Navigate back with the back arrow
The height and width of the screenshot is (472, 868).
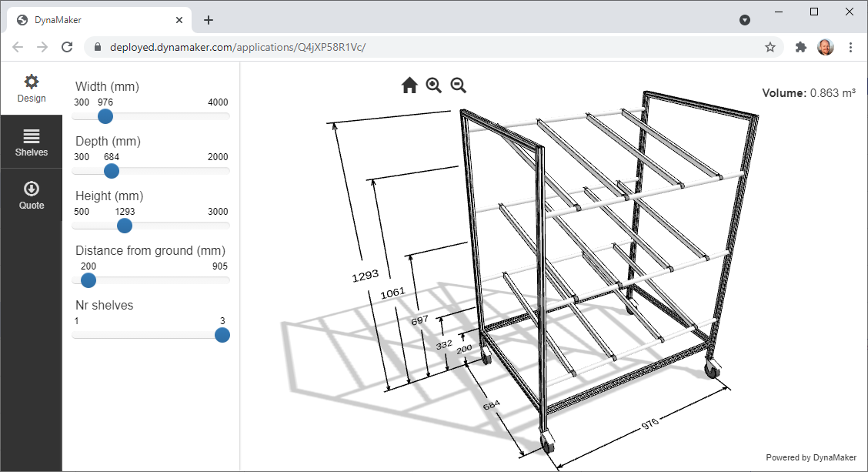pyautogui.click(x=17, y=47)
